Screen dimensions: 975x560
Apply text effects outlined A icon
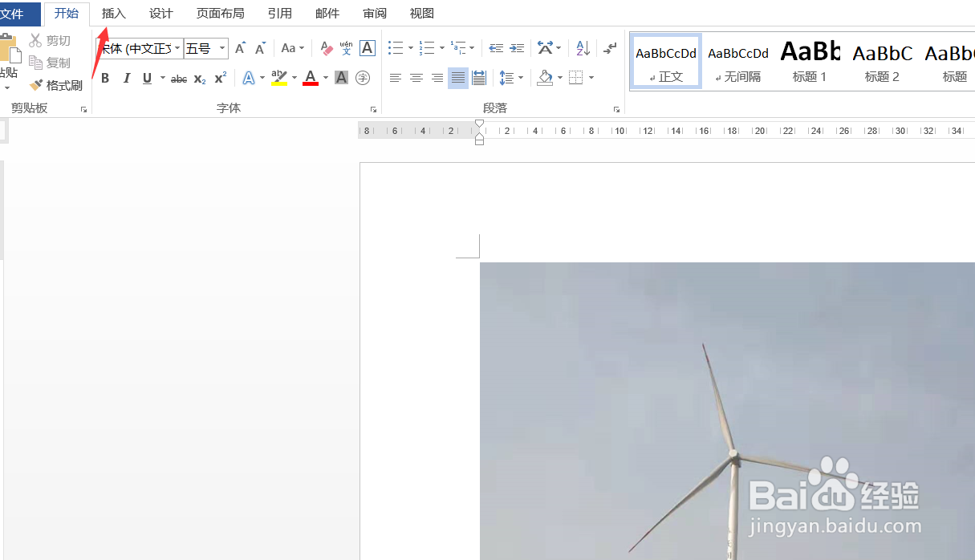[249, 78]
